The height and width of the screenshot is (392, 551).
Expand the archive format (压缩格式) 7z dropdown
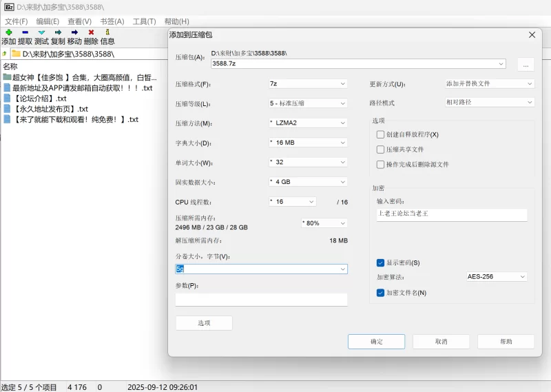pos(307,84)
